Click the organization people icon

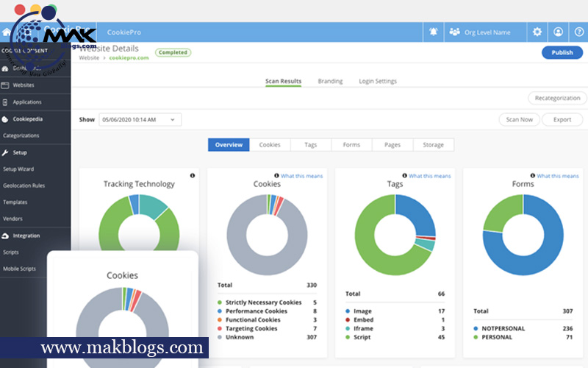(x=454, y=32)
